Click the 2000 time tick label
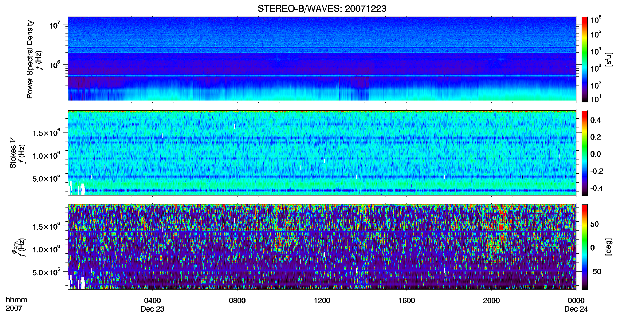This screenshot has width=644, height=332. coord(491,301)
